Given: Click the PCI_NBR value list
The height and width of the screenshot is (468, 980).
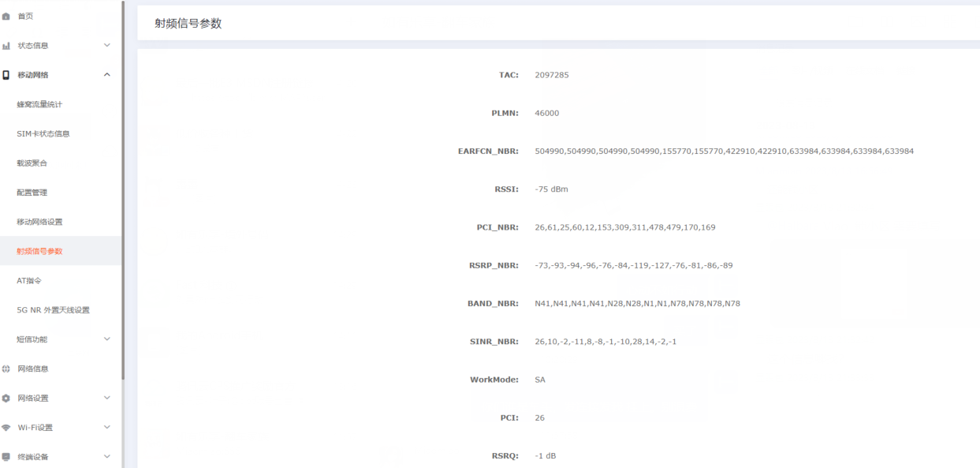Looking at the screenshot, I should pos(625,227).
